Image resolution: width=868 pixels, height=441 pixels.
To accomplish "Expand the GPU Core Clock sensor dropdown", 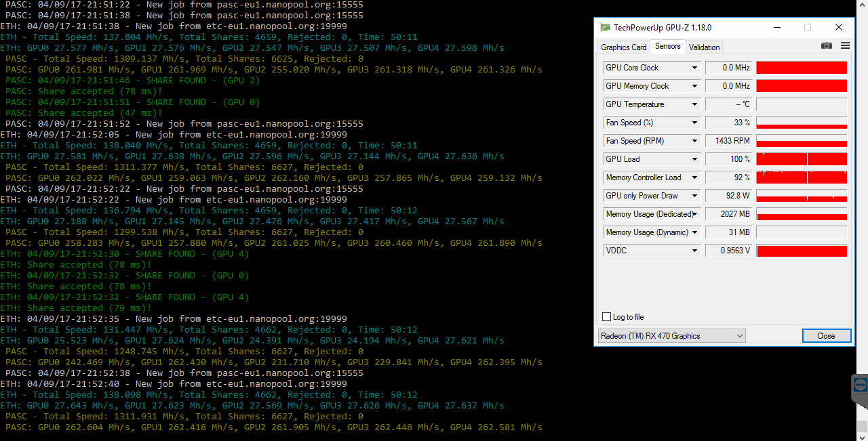I will [694, 68].
